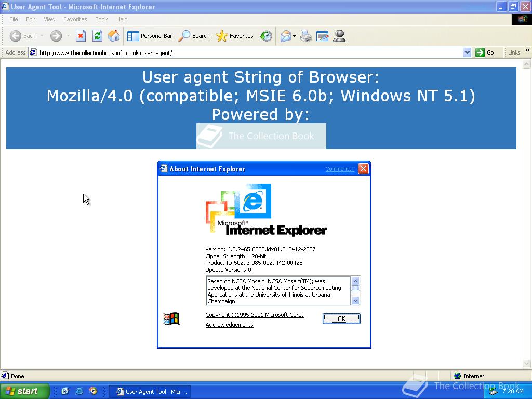Expand the Address bar dropdown list
This screenshot has width=532, height=399.
(467, 52)
